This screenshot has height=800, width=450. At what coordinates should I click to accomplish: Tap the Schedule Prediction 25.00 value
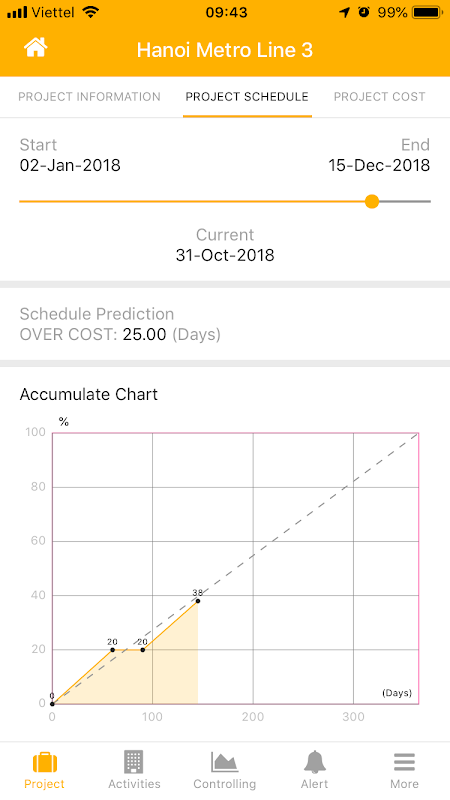[144, 335]
